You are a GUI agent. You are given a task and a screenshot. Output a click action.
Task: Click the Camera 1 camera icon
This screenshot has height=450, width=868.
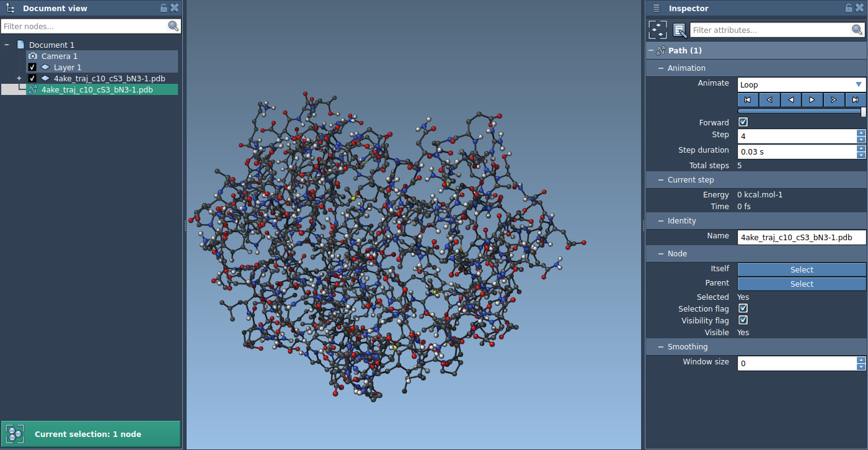coord(33,56)
